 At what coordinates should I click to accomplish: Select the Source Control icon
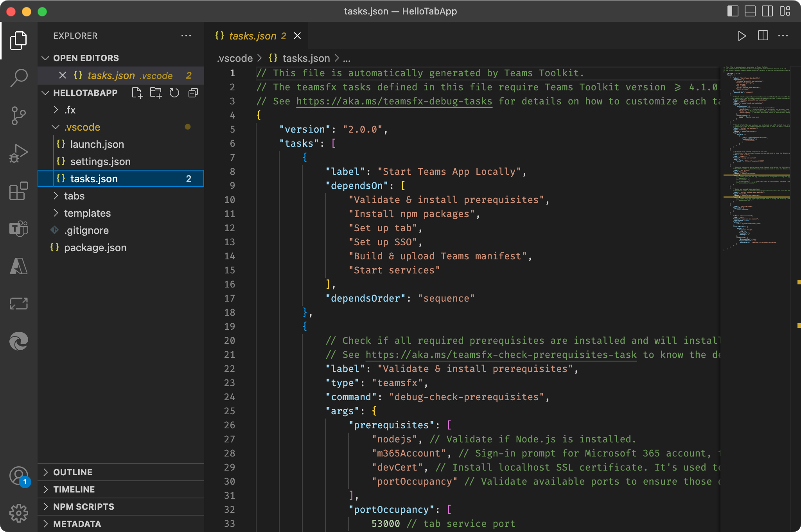point(18,115)
